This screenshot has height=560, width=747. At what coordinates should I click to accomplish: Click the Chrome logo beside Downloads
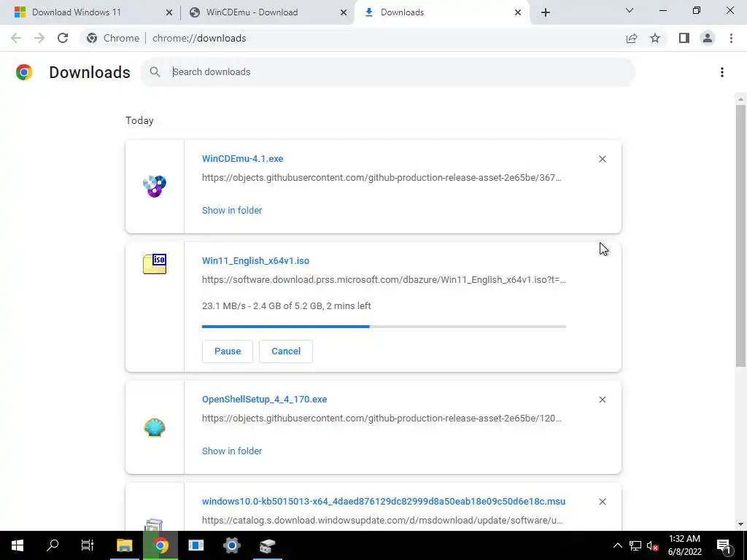(24, 72)
